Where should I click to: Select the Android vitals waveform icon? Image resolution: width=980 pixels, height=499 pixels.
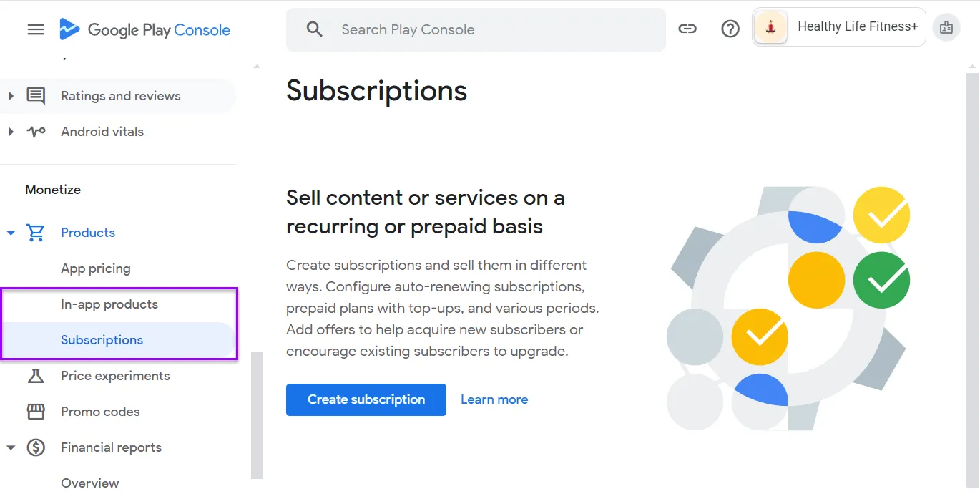(x=35, y=131)
